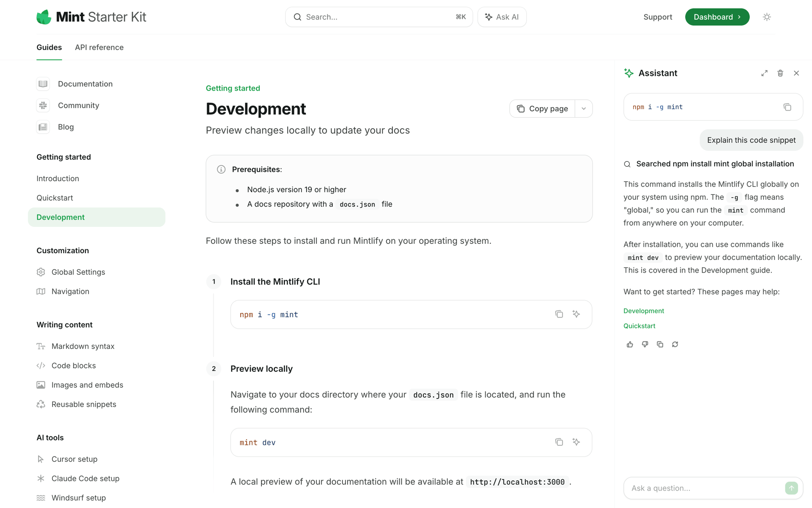This screenshot has height=508, width=812.
Task: Click the Markdown syntax text icon
Action: pyautogui.click(x=41, y=346)
